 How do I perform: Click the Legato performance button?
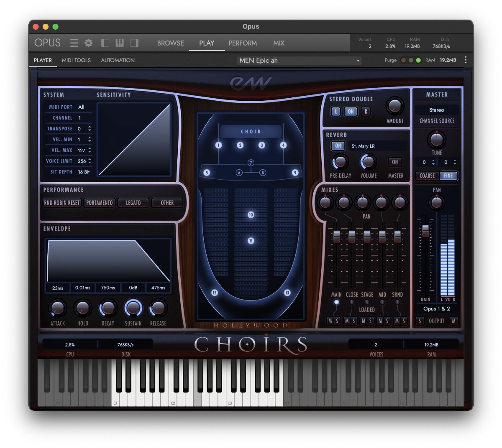pyautogui.click(x=133, y=203)
